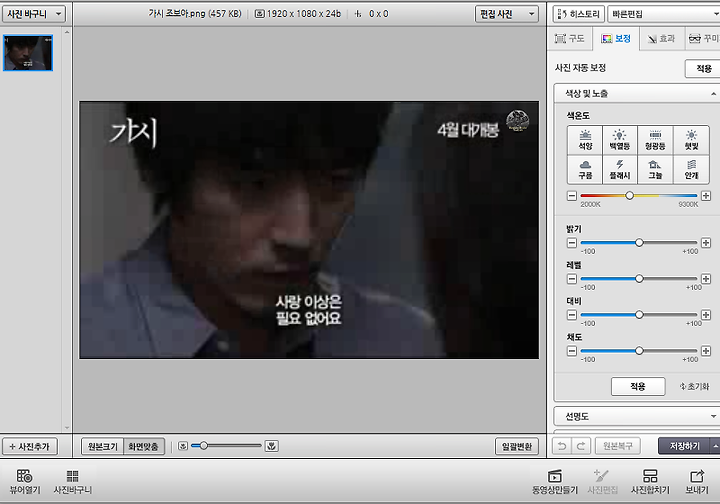This screenshot has width=720, height=504.
Task: Open 뷰어열기 viewer
Action: click(25, 482)
